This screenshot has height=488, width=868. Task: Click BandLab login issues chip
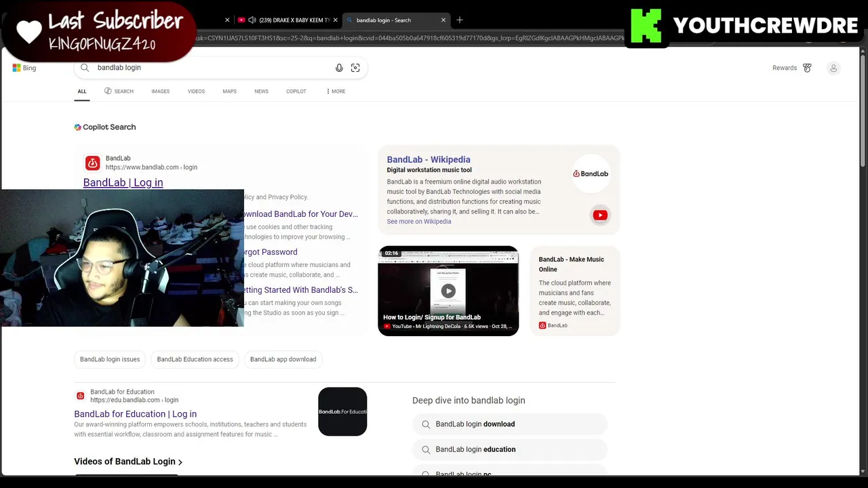click(x=110, y=359)
